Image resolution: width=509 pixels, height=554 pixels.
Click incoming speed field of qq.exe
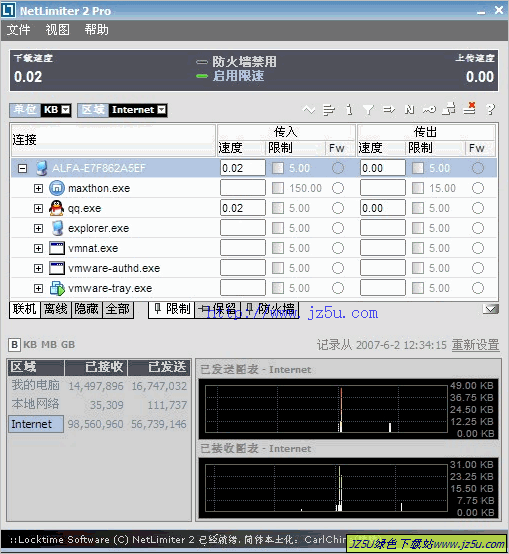[243, 208]
